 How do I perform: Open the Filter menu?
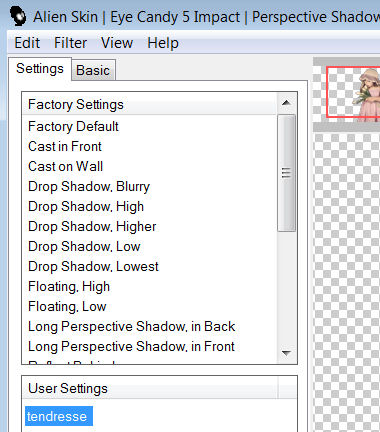[x=70, y=43]
